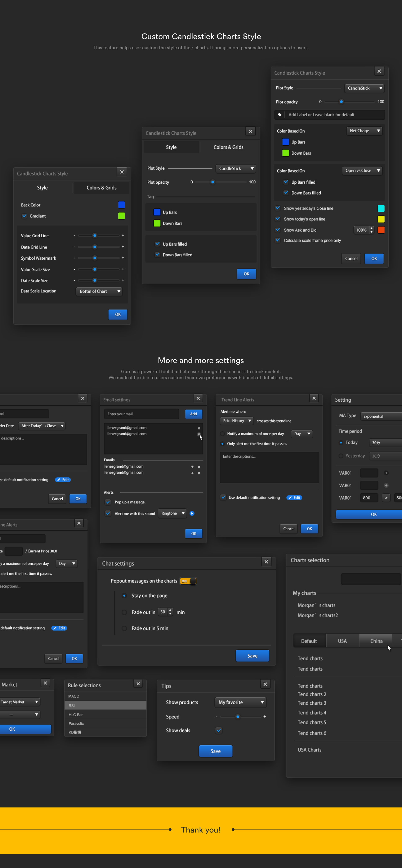Click the tag label icon
The image size is (402, 868).
(x=280, y=115)
